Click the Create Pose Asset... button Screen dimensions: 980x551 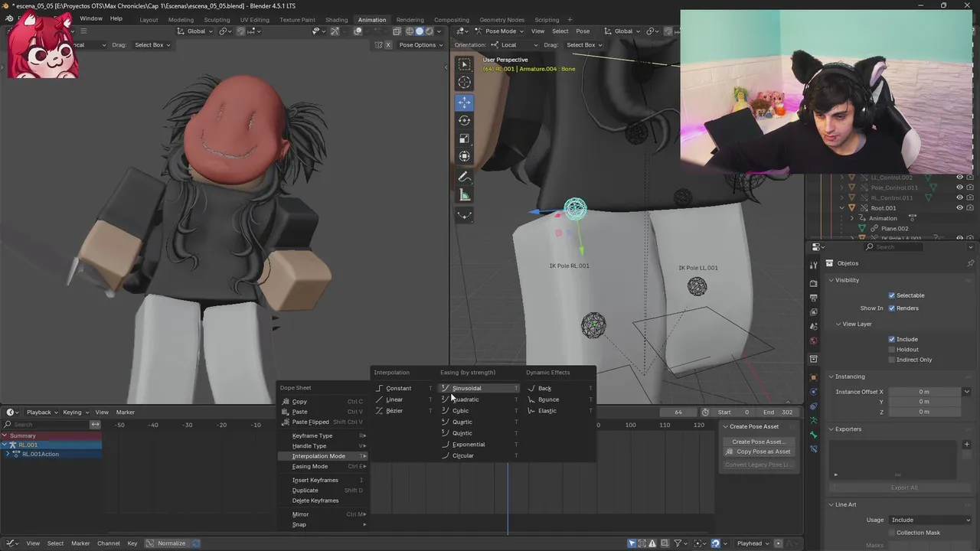[x=758, y=442]
